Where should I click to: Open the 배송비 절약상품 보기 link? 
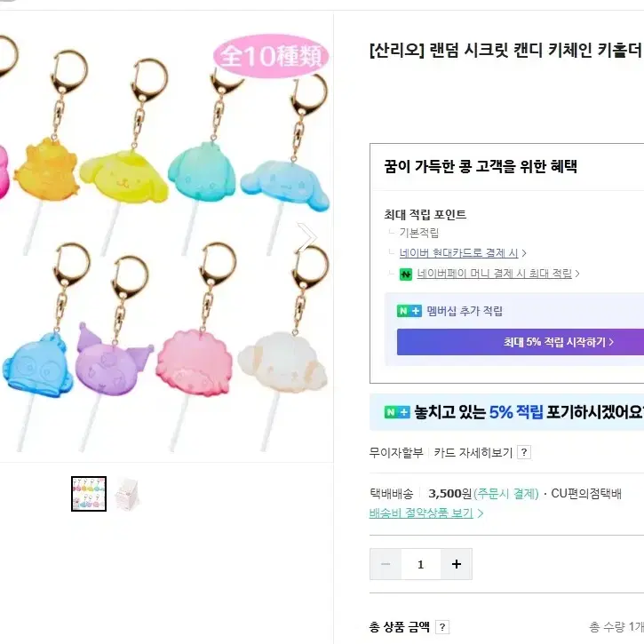(421, 513)
